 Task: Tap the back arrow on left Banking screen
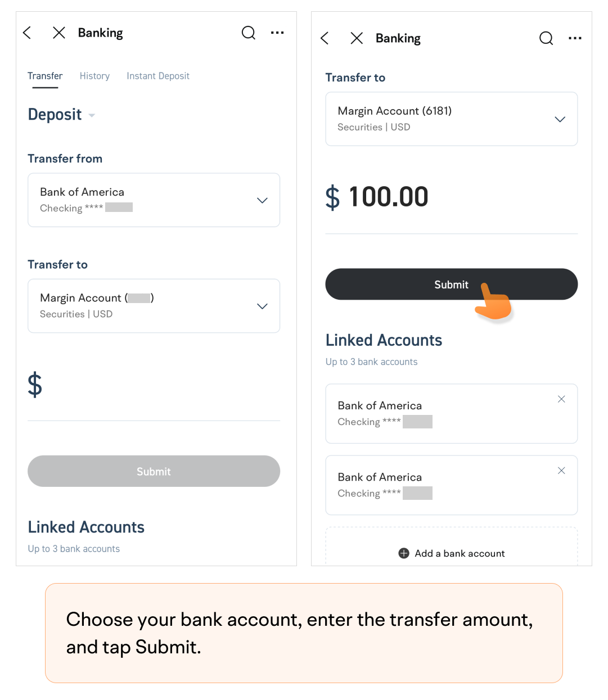(x=27, y=33)
